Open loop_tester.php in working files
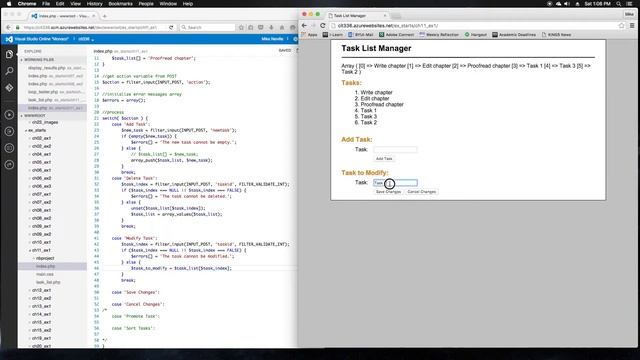The height and width of the screenshot is (360, 640). (56, 92)
